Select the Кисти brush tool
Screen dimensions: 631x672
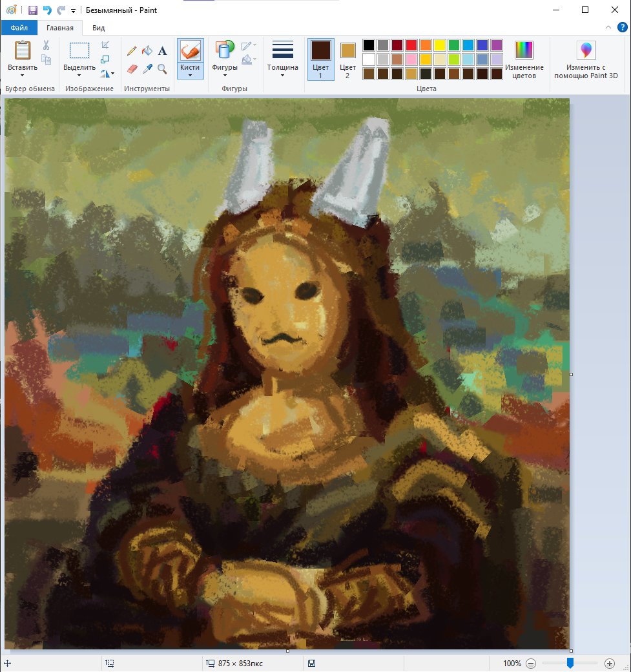click(x=190, y=51)
